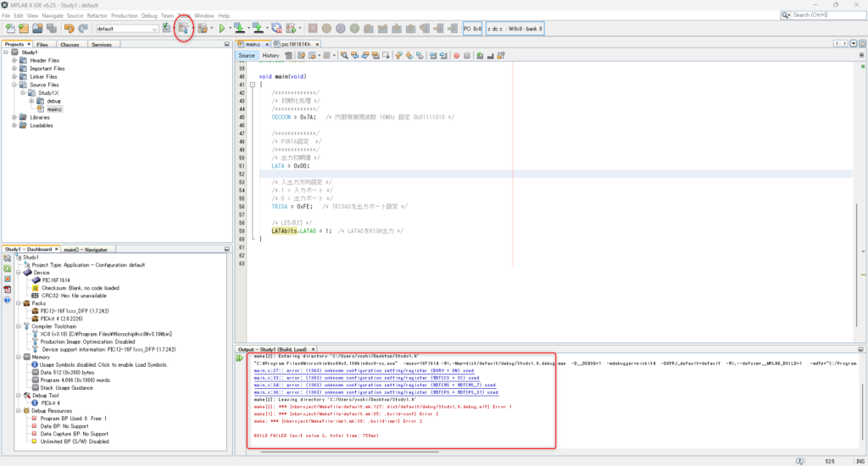Click the green re-run arrow in Output panel
The image size is (868, 466).
pos(240,358)
